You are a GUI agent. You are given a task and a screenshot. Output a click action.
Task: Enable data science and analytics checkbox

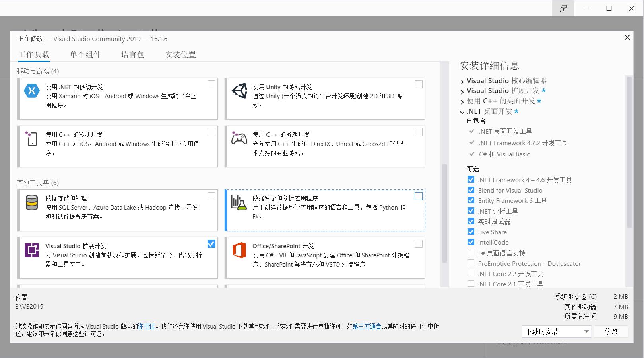coord(419,196)
